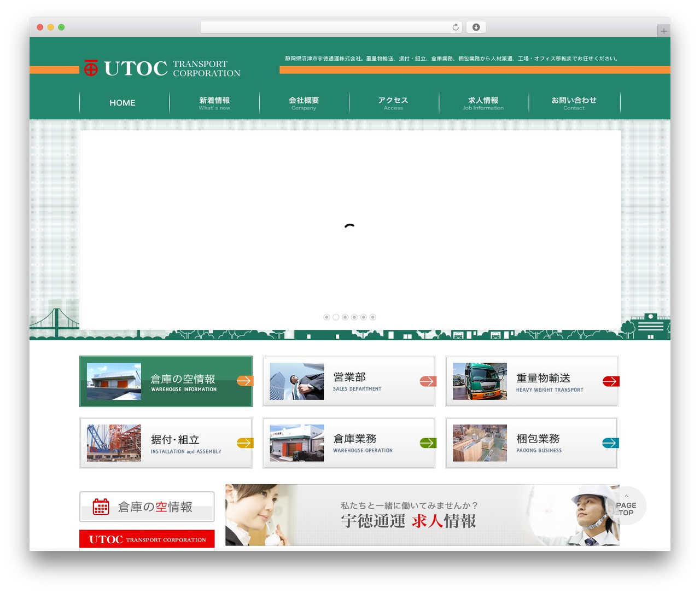Select the fourth slideshow pagination dot

pyautogui.click(x=354, y=317)
